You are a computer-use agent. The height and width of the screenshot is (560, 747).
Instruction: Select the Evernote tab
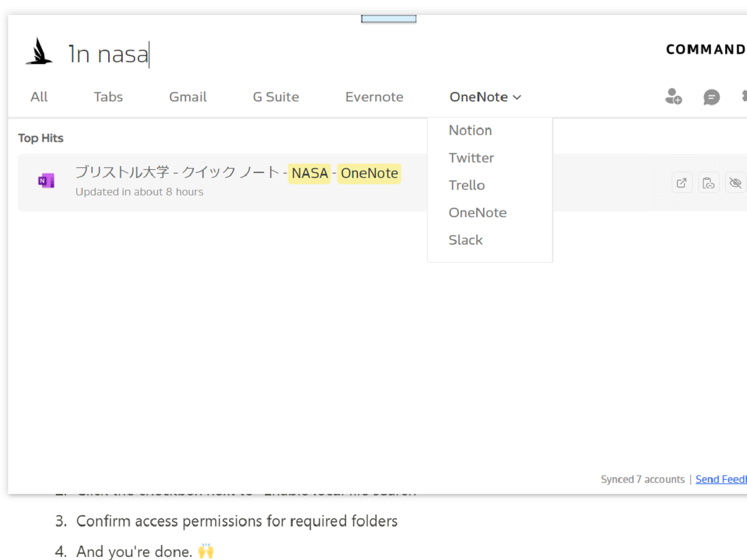[x=374, y=97]
